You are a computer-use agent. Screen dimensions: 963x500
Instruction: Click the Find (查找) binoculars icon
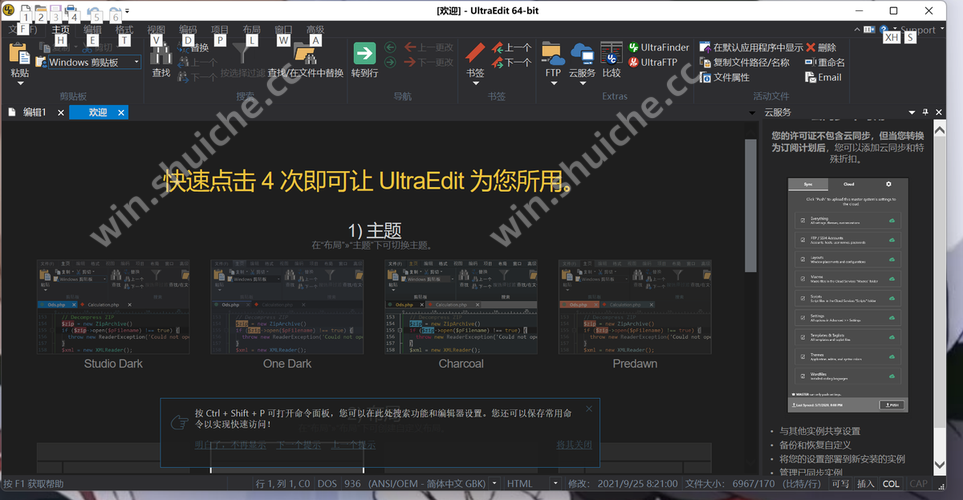[161, 55]
